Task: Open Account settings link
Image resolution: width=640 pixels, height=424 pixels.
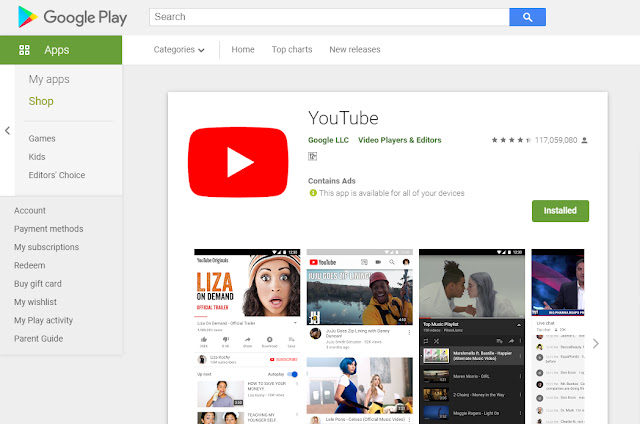Action: (x=30, y=211)
